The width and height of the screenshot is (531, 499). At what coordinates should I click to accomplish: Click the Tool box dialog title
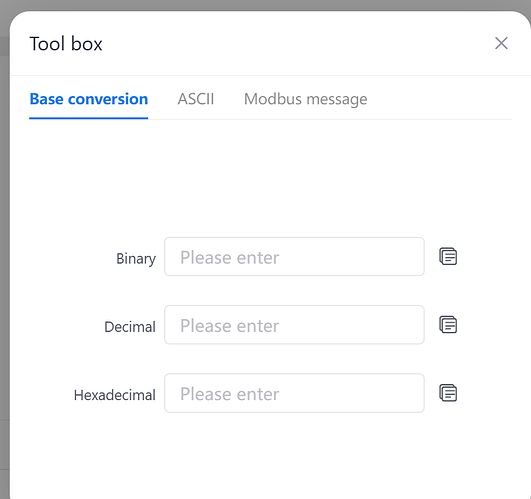pyautogui.click(x=66, y=44)
